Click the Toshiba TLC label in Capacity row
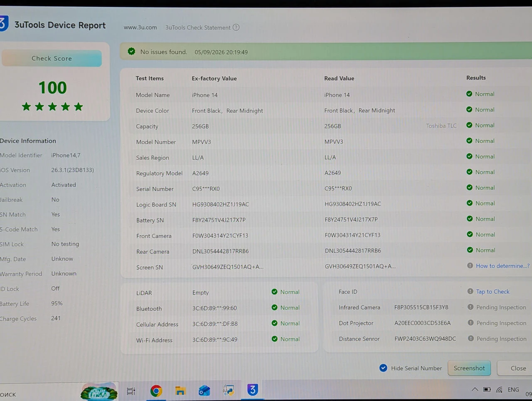The height and width of the screenshot is (401, 532). 441,126
